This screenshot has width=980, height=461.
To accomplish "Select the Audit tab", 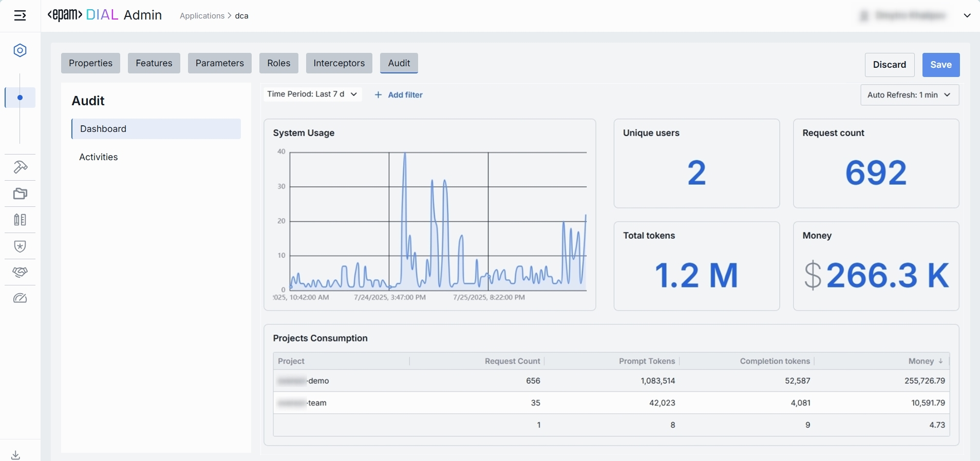I will click(399, 63).
